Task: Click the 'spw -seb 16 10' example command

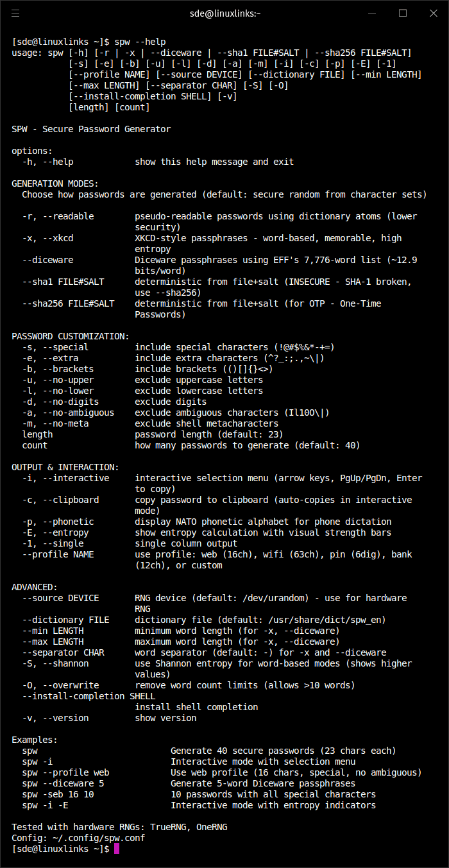Action: pos(58,794)
